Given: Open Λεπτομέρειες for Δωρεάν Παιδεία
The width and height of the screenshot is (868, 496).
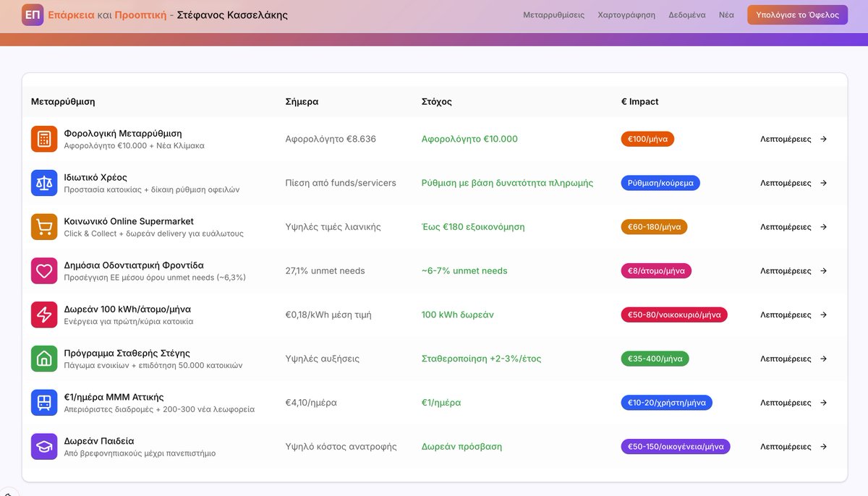Looking at the screenshot, I should (x=793, y=446).
